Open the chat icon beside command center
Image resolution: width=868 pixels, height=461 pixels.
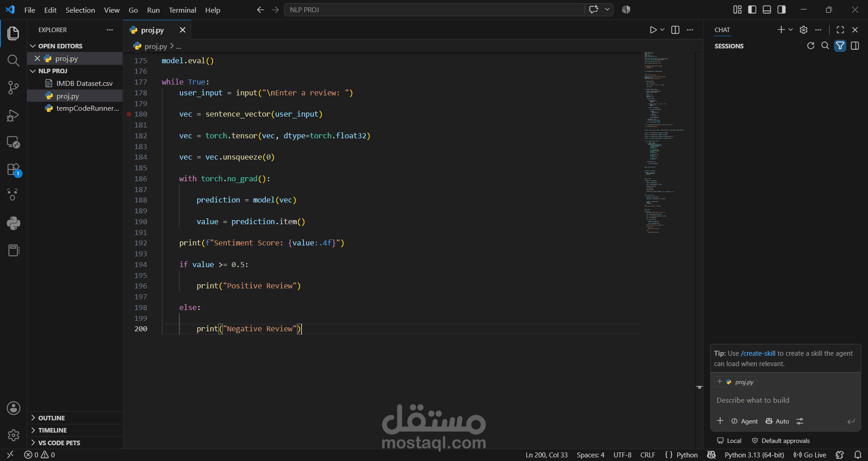(594, 9)
